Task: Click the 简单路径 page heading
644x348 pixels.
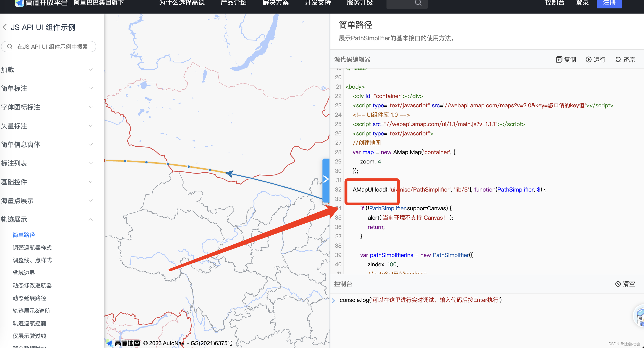Action: tap(355, 25)
